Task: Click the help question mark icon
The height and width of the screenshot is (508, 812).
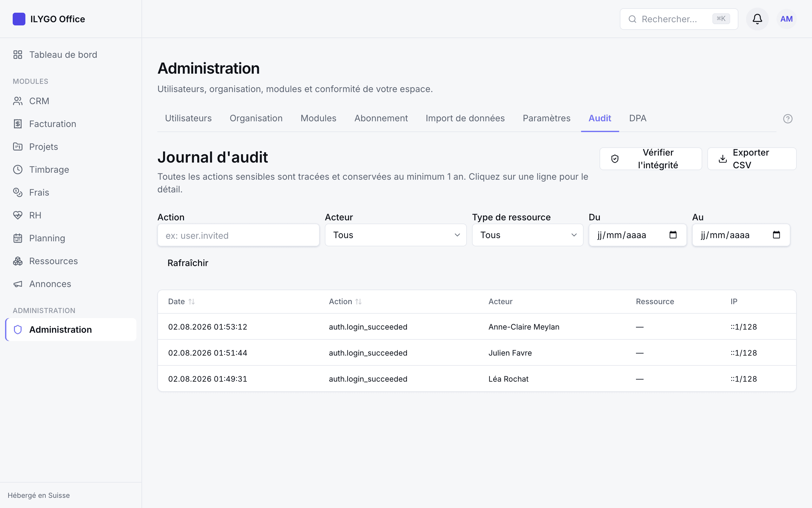Action: [x=788, y=119]
